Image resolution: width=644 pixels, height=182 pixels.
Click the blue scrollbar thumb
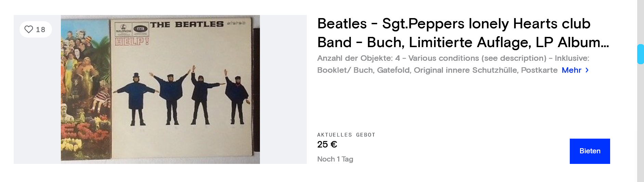pos(640,54)
